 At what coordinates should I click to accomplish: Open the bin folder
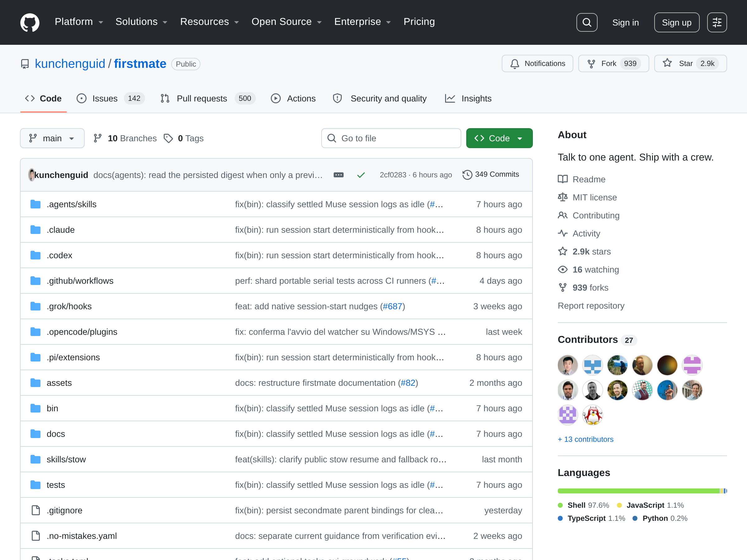click(52, 408)
